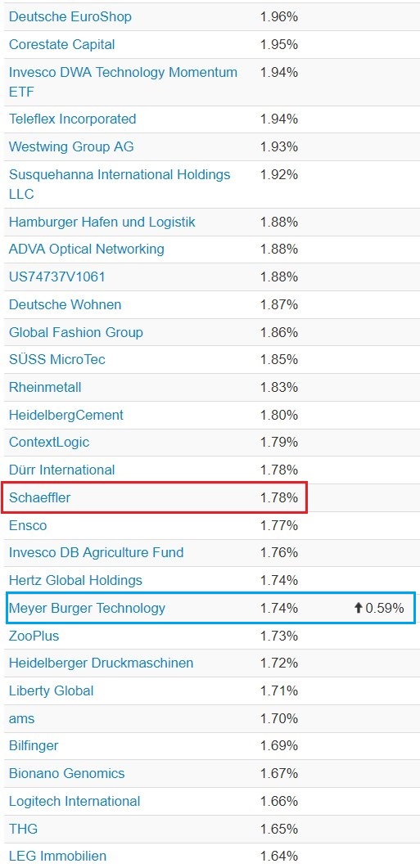Select the SÜSS MicroTec link

click(x=57, y=359)
